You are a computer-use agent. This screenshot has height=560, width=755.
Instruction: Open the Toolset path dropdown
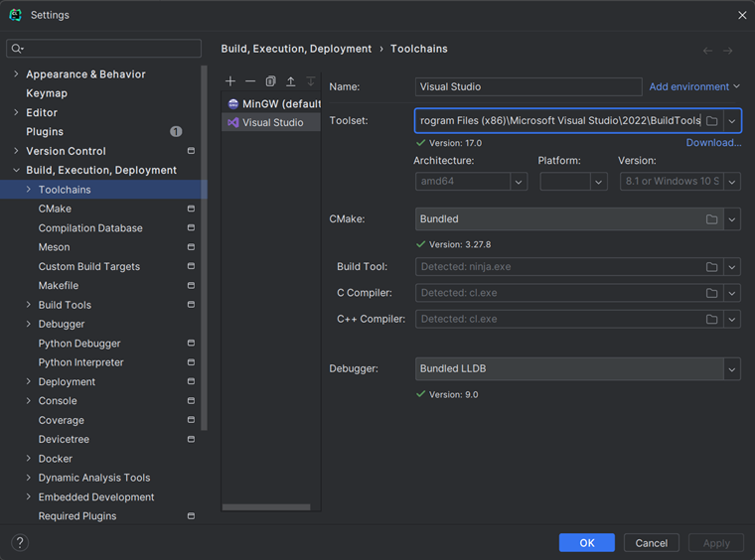(x=732, y=121)
